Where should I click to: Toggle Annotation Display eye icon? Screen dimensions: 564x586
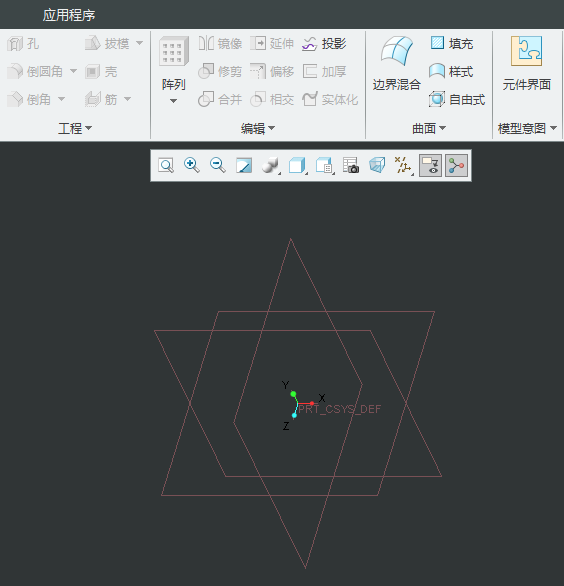point(430,165)
